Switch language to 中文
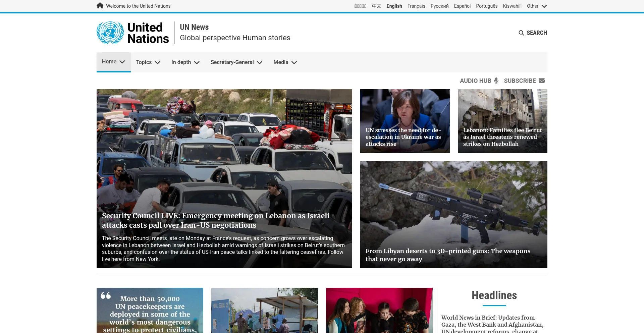Image resolution: width=644 pixels, height=333 pixels. pos(376,6)
